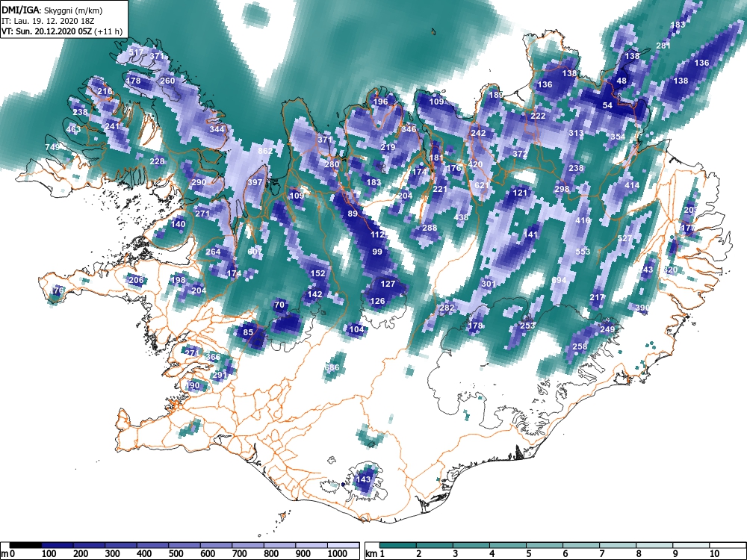Screen dimensions: 747x560
Task: Click the pale lavender 900–1000 m legend swatch
Action: (x=311, y=545)
